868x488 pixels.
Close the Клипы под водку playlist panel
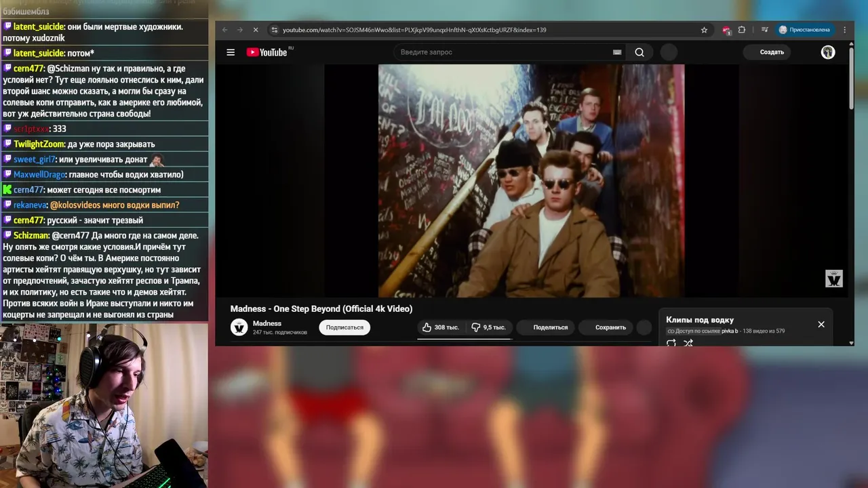pos(821,325)
